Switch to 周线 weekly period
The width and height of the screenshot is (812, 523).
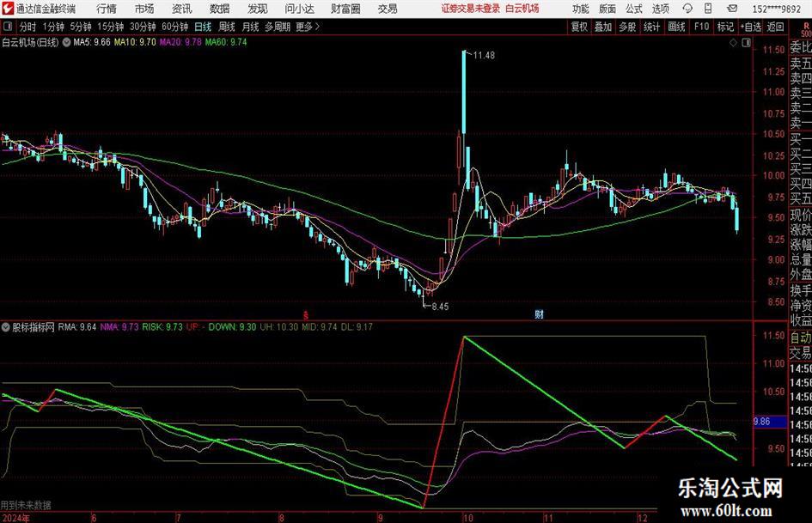(x=227, y=27)
